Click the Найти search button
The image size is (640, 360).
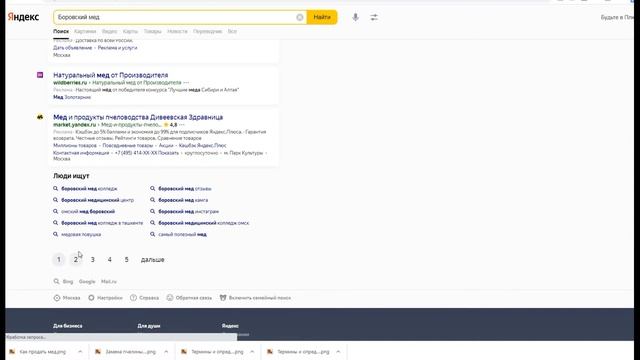[x=322, y=17]
